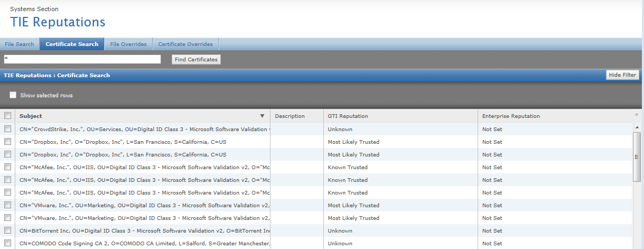Click the Unknown GTI value for COMODO
This screenshot has height=249, width=644.
340,243
